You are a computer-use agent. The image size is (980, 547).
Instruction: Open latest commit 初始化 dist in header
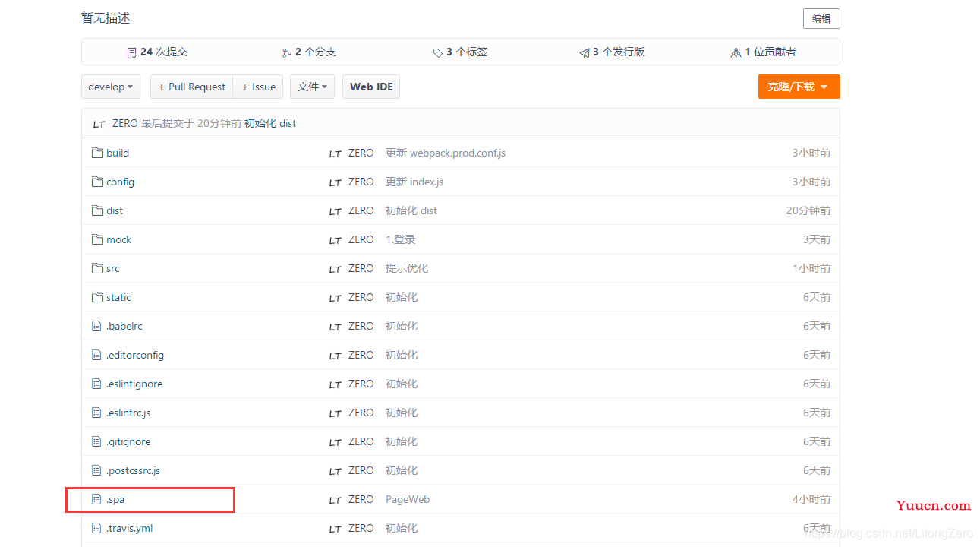[270, 123]
